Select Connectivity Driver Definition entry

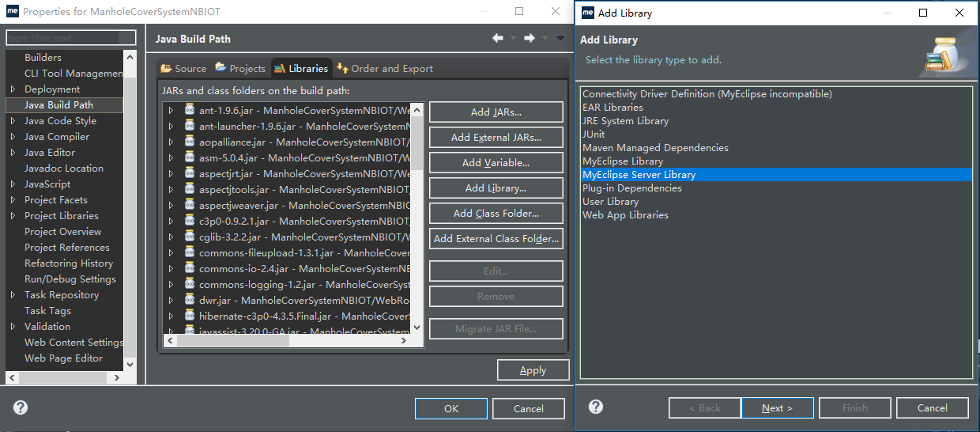pyautogui.click(x=707, y=94)
